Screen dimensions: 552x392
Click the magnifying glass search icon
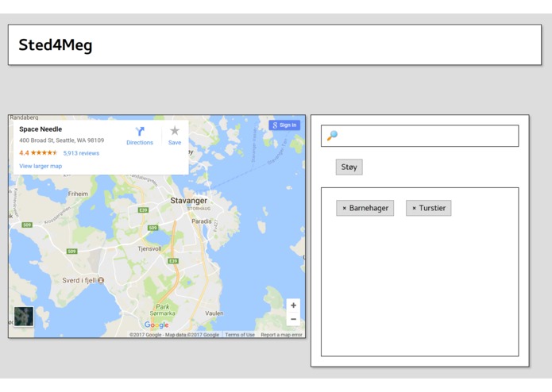pyautogui.click(x=332, y=136)
